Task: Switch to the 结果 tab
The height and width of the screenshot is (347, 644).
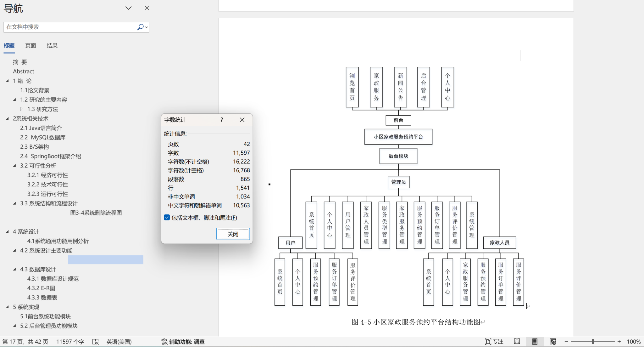Action: 52,46
